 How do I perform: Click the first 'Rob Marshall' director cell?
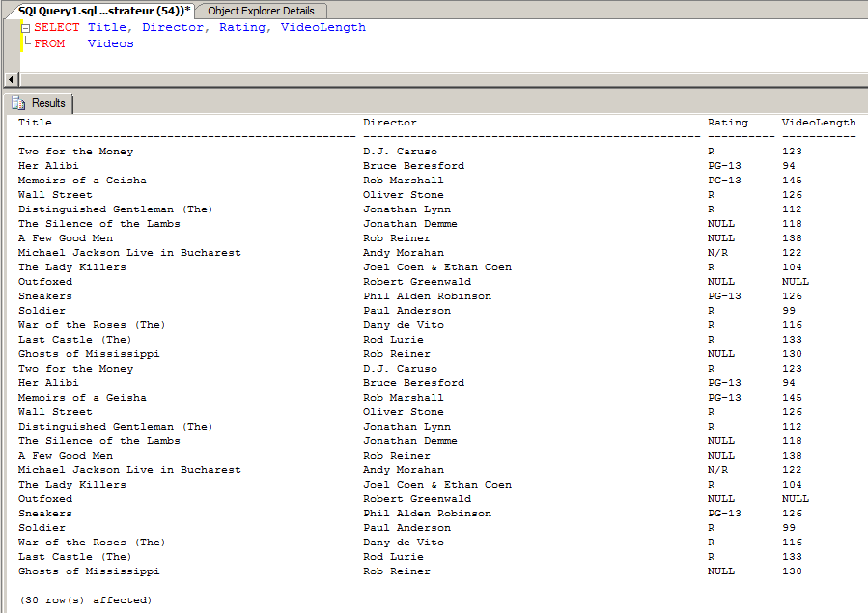point(403,180)
